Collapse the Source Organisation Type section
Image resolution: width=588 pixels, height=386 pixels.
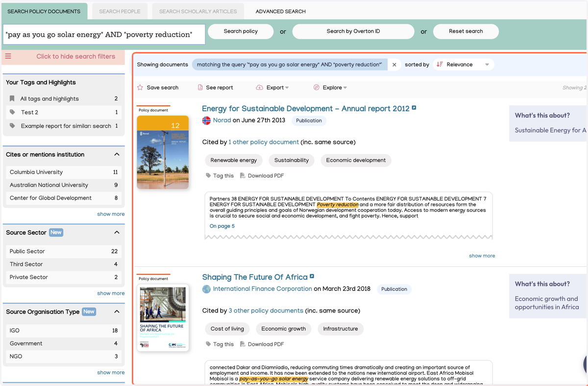pyautogui.click(x=117, y=311)
